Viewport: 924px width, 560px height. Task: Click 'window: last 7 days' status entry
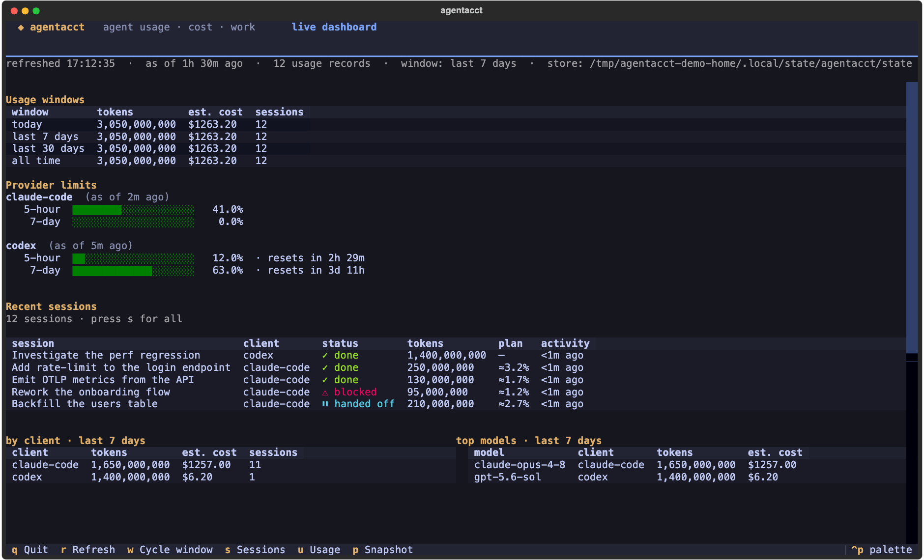(x=459, y=64)
